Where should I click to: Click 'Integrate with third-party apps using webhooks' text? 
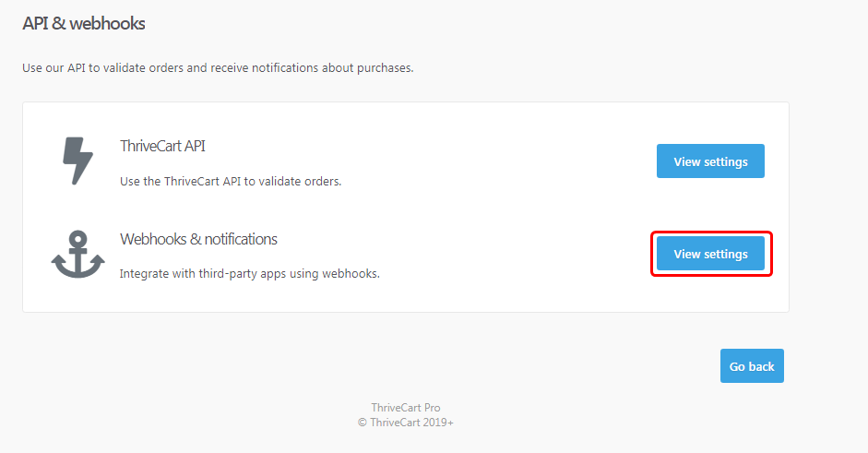pyautogui.click(x=250, y=274)
